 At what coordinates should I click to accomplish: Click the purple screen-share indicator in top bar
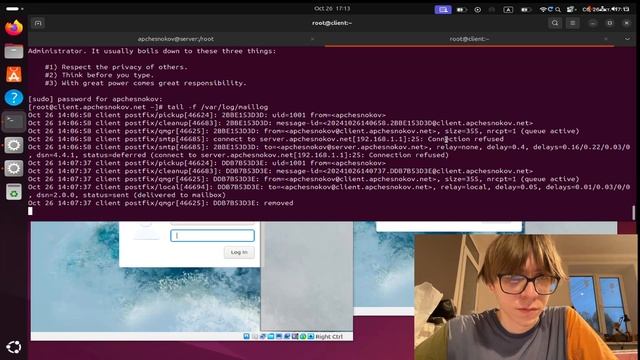(x=443, y=9)
